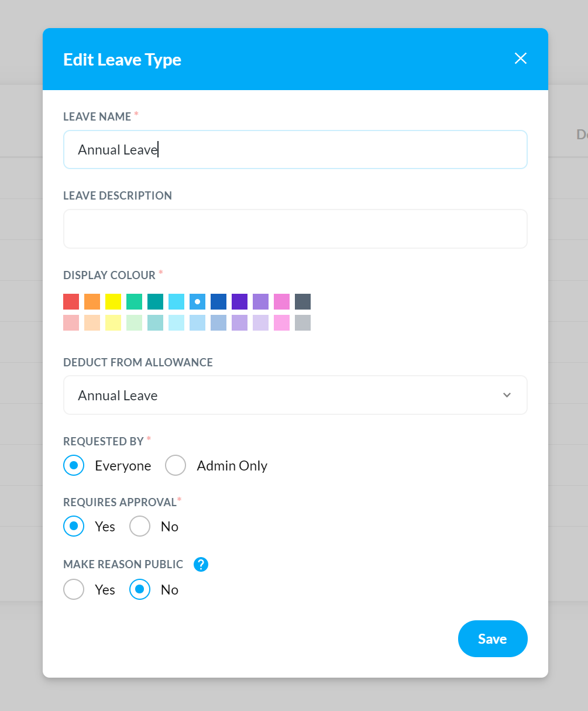
Task: Set Make Reason Public to Yes
Action: coord(74,590)
